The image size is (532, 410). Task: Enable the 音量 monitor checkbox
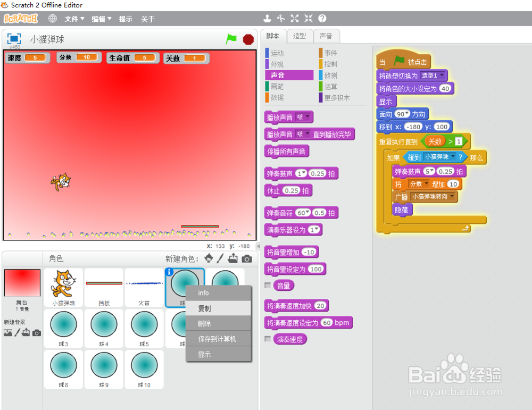point(268,285)
